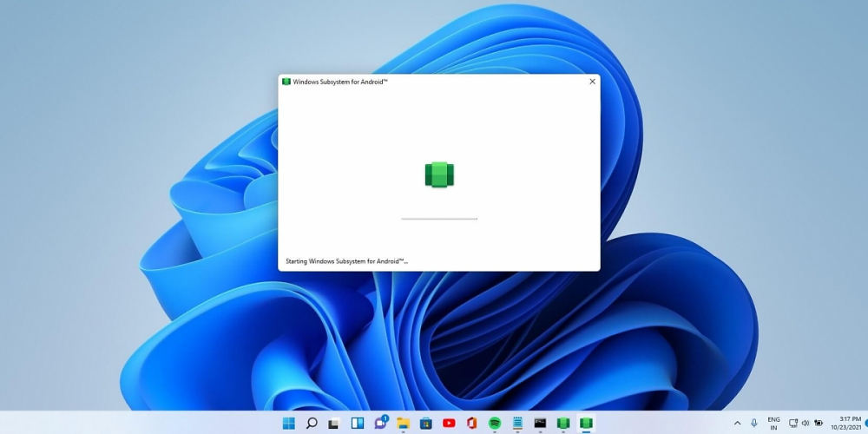Open Microsoft Store taskbar icon
The width and height of the screenshot is (868, 434).
pos(425,424)
